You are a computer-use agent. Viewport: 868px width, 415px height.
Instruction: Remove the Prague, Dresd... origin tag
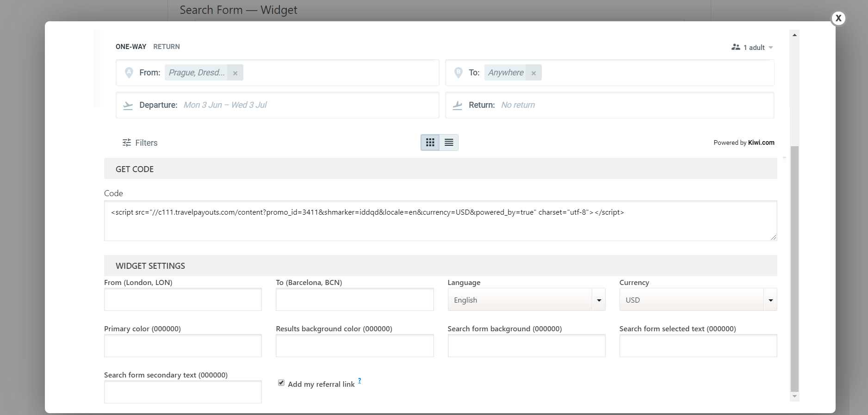point(235,73)
